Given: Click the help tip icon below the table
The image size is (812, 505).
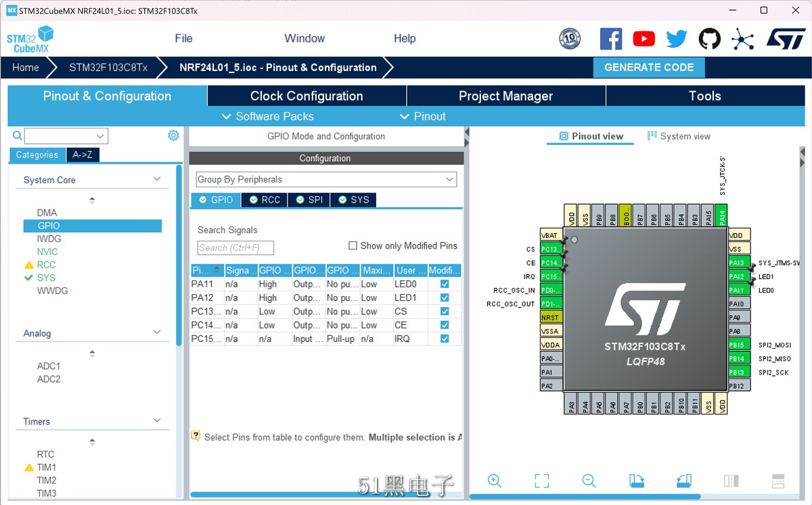Looking at the screenshot, I should click(196, 436).
